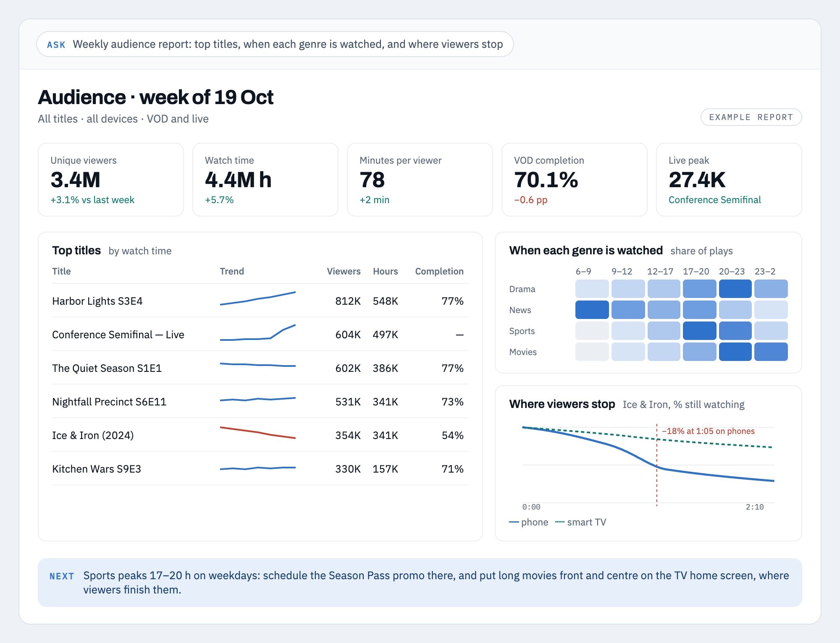
Task: Click the −0.6 pp change value
Action: (x=531, y=200)
